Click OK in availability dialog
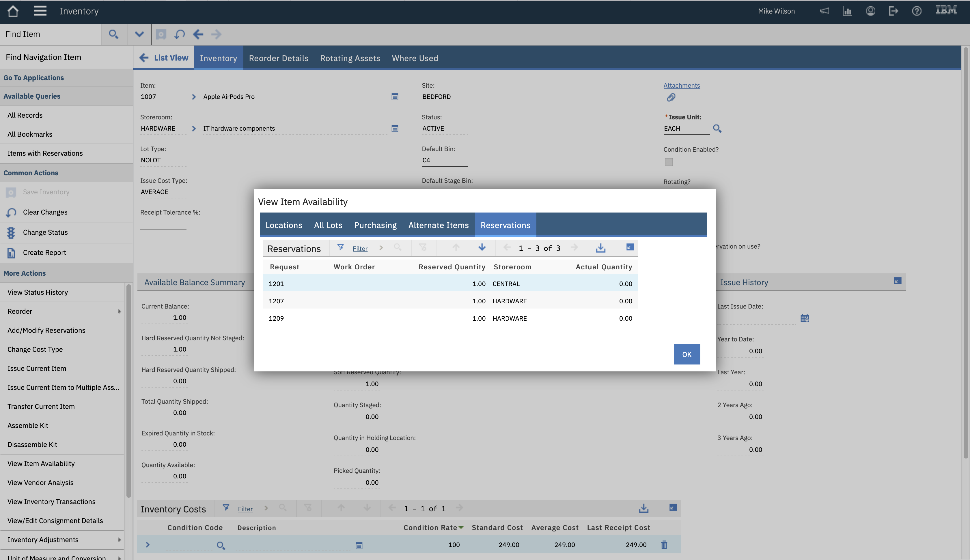970x560 pixels. coord(686,354)
